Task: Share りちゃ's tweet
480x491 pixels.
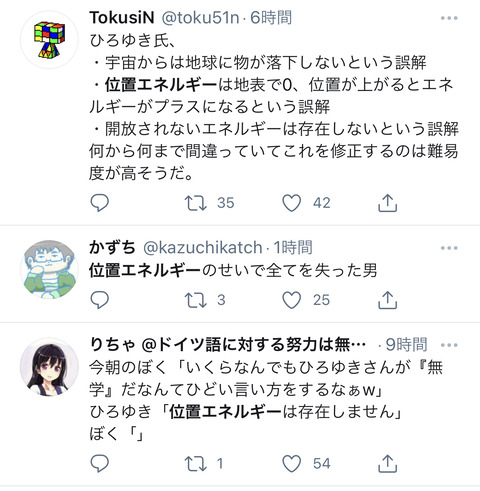Action: click(387, 463)
